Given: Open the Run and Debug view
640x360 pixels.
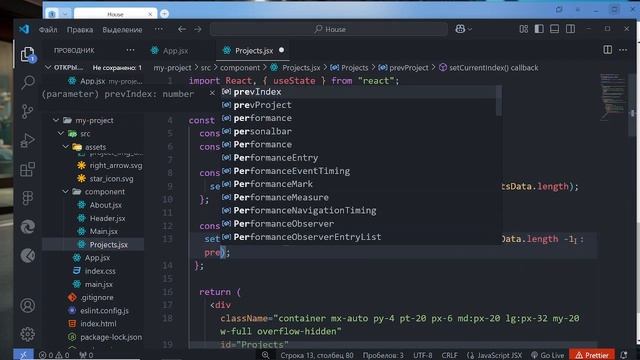Looking at the screenshot, I should (x=27, y=140).
